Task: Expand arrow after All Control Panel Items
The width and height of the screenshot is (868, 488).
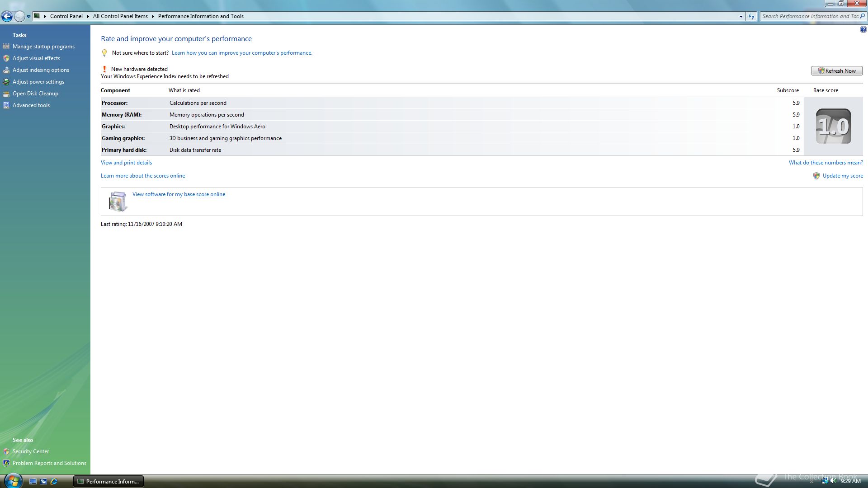Action: pyautogui.click(x=153, y=16)
